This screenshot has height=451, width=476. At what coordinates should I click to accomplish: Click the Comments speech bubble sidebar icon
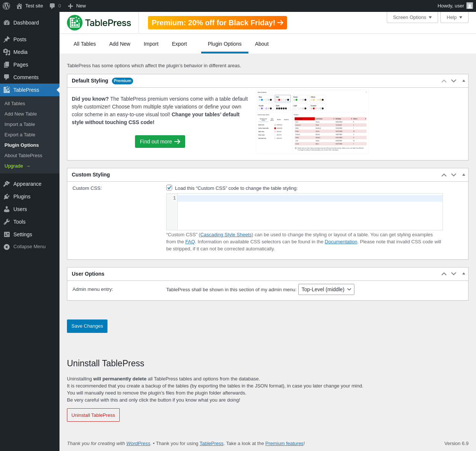click(x=7, y=77)
